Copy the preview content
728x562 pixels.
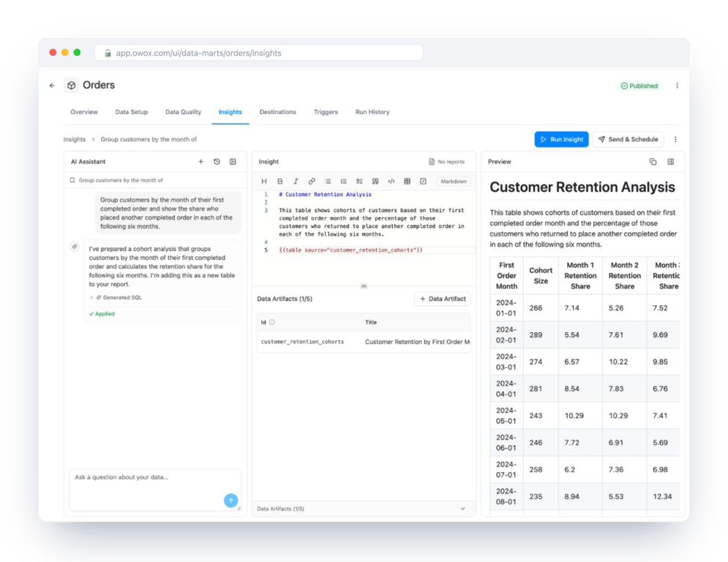653,162
